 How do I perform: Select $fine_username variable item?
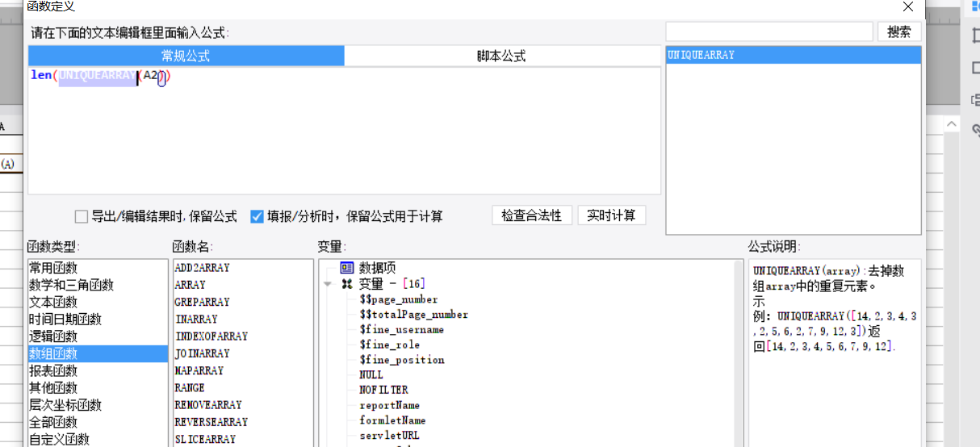[x=401, y=329]
